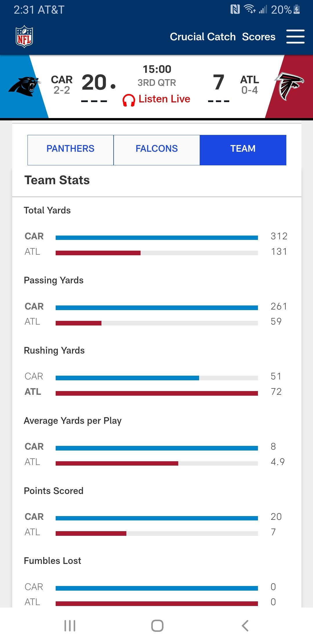Image resolution: width=313 pixels, height=644 pixels.
Task: Tap the Listen Live link
Action: (x=164, y=99)
